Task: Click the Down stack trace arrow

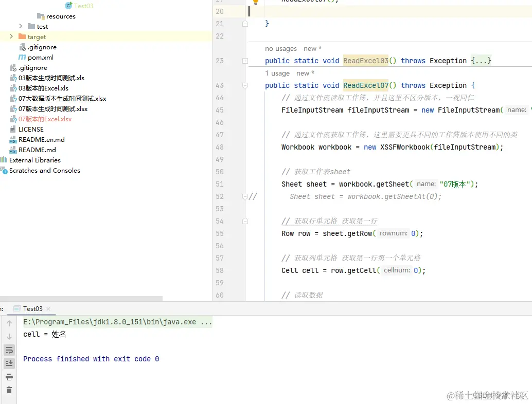Action: [9, 337]
